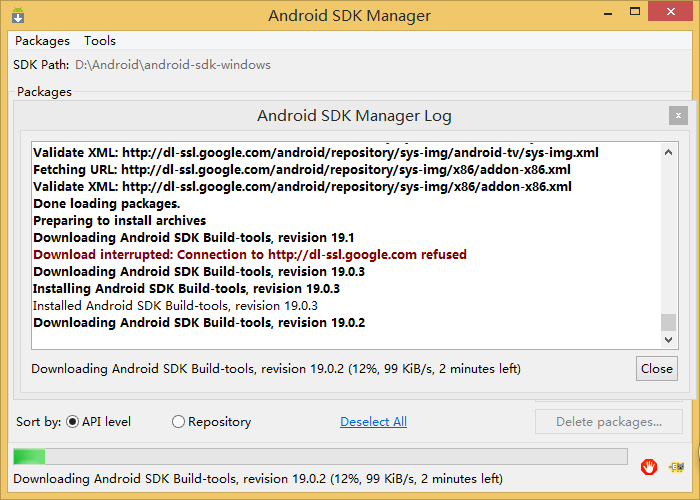Click the show log icon in status bar
700x500 pixels.
pyautogui.click(x=676, y=467)
